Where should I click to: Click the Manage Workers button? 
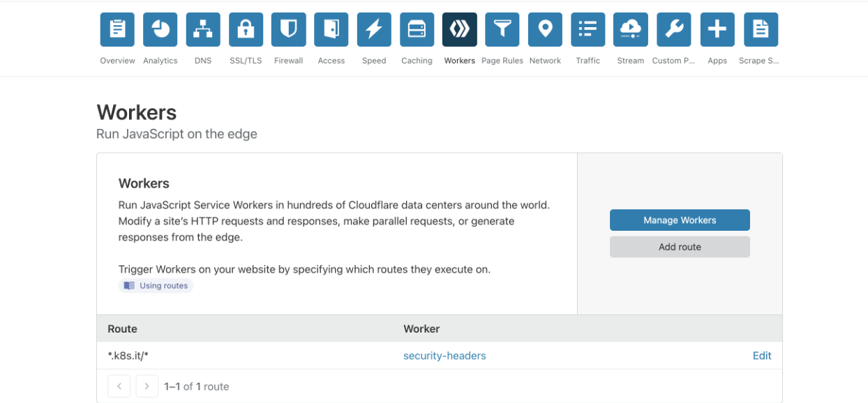click(x=680, y=220)
